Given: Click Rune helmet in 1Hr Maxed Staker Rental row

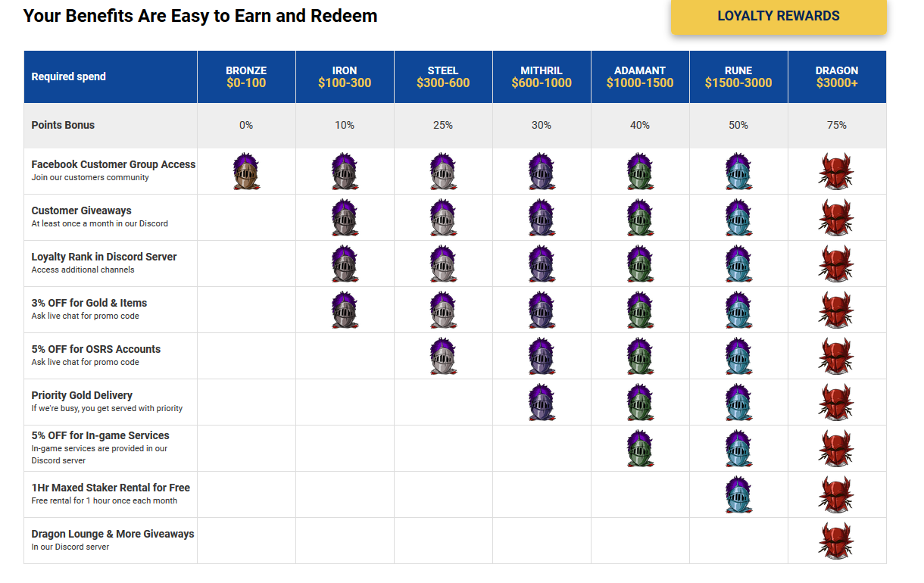Looking at the screenshot, I should 738,494.
